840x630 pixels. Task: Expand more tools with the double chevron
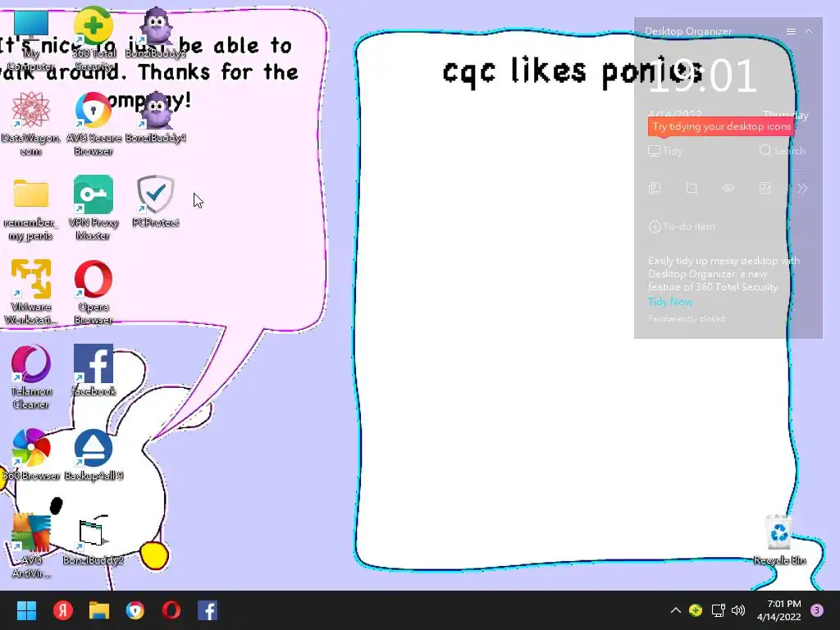[x=802, y=188]
